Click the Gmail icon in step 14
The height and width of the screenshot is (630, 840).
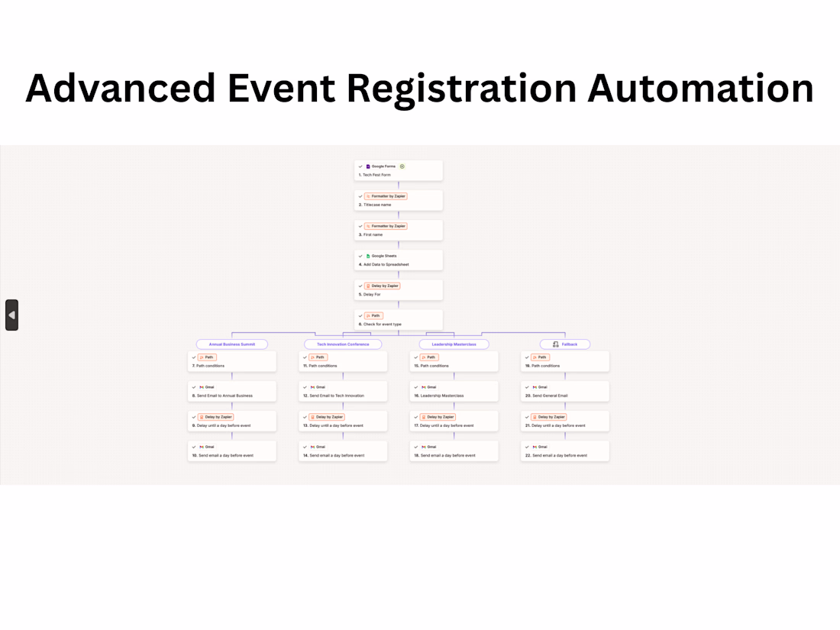click(x=312, y=447)
